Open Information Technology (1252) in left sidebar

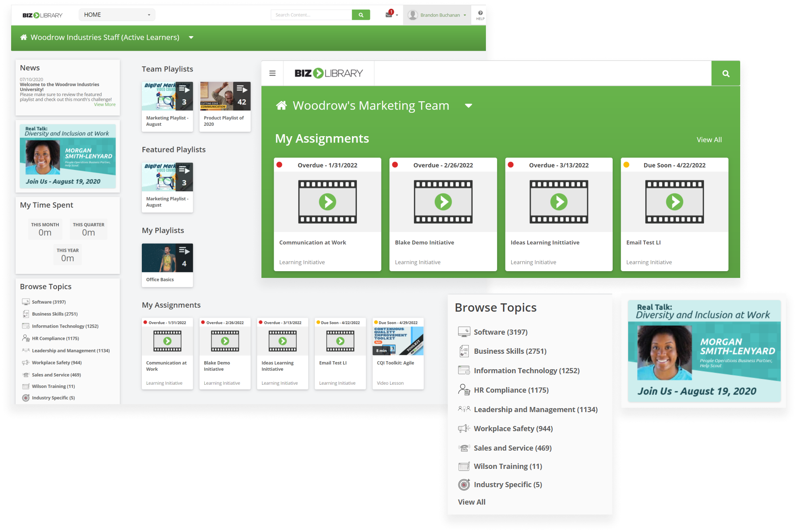pyautogui.click(x=65, y=326)
